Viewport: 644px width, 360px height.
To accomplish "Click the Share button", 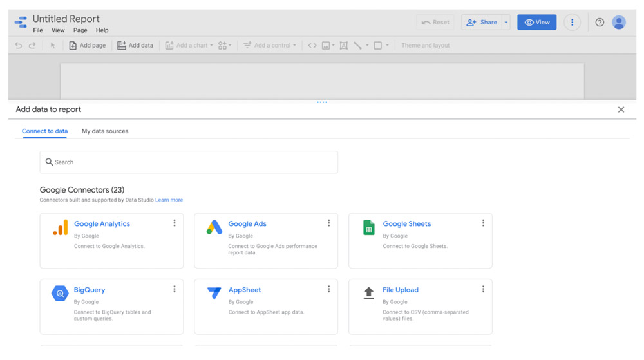I will click(482, 22).
